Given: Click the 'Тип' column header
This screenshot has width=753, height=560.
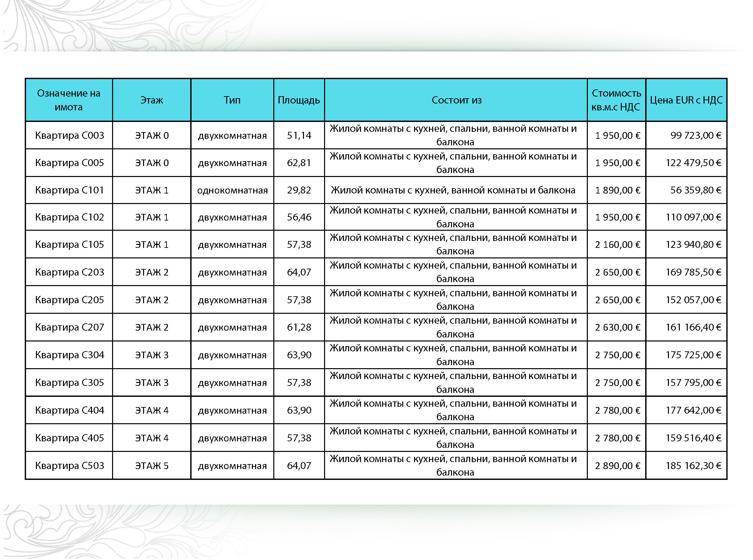Looking at the screenshot, I should coord(232,100).
